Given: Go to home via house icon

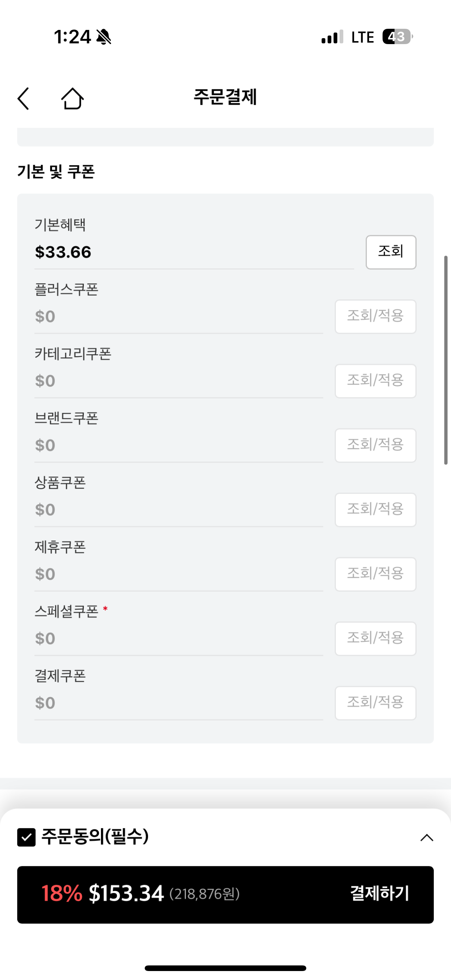Looking at the screenshot, I should click(x=72, y=99).
